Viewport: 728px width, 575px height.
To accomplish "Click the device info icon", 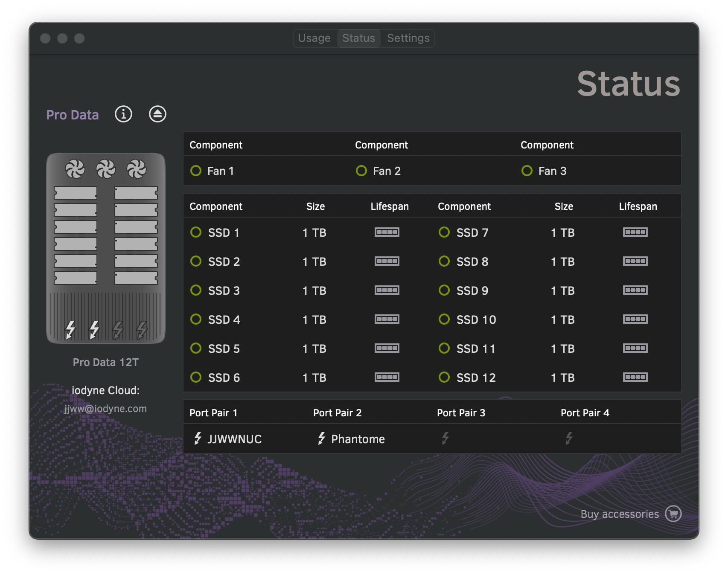I will [123, 114].
